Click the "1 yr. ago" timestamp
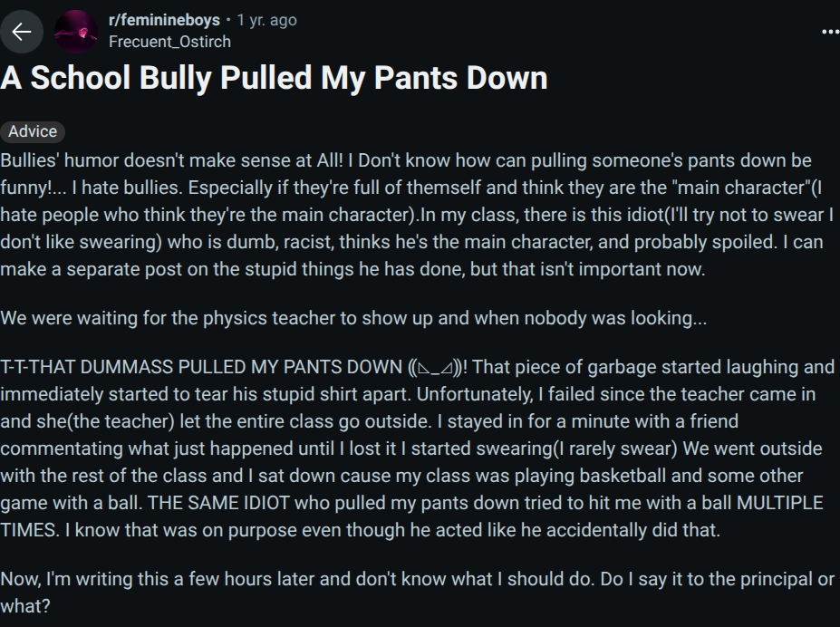Screen dimensions: 840x627 tap(266, 20)
